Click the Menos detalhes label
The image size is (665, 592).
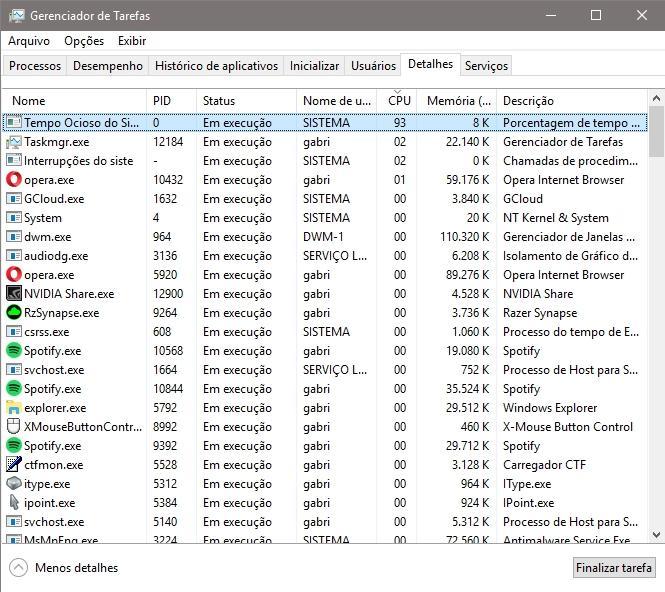pos(76,568)
